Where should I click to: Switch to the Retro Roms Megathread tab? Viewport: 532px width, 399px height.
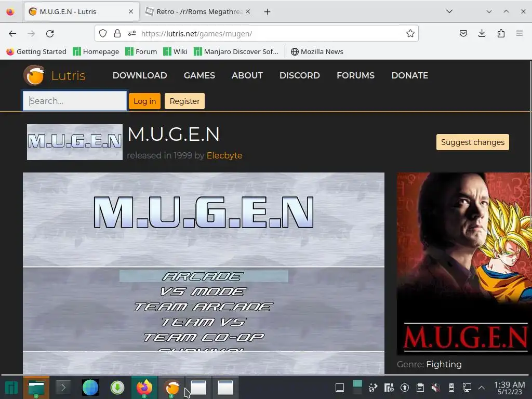pos(198,11)
